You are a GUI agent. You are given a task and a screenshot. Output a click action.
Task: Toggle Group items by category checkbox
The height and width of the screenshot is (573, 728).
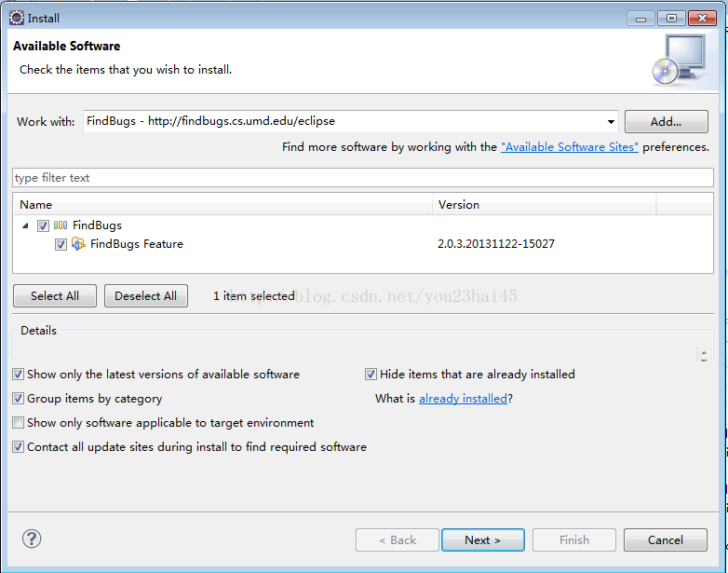(x=18, y=398)
